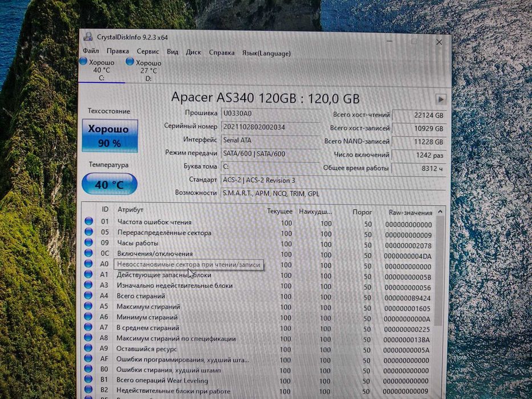The width and height of the screenshot is (532, 399).
Task: Click the Прошивка field U0330A0
Action: (x=270, y=113)
